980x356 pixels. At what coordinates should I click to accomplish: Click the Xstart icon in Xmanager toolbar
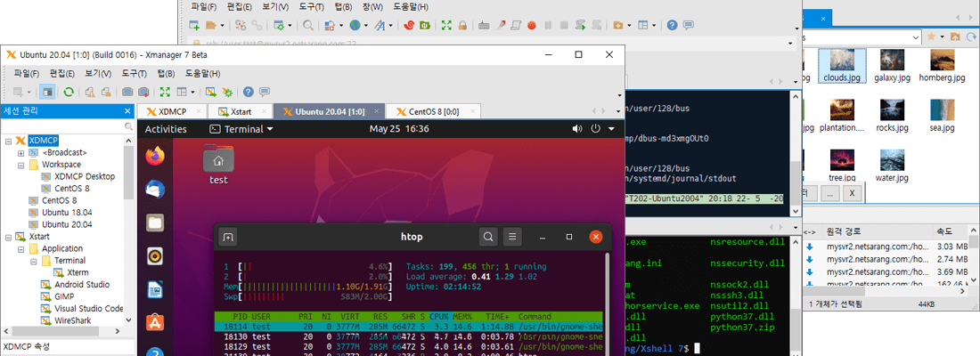pyautogui.click(x=211, y=92)
